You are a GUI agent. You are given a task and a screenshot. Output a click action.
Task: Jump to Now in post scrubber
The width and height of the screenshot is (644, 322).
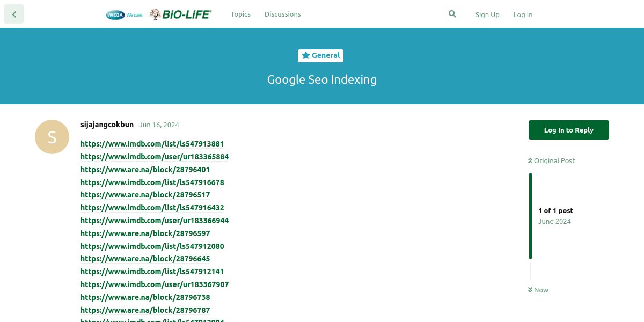pyautogui.click(x=538, y=290)
